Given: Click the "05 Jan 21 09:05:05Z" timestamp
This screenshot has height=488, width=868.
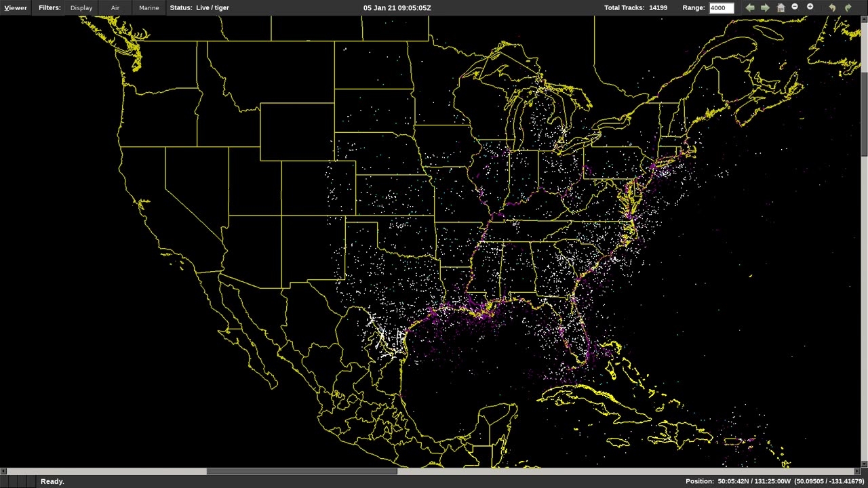Looking at the screenshot, I should pos(397,7).
